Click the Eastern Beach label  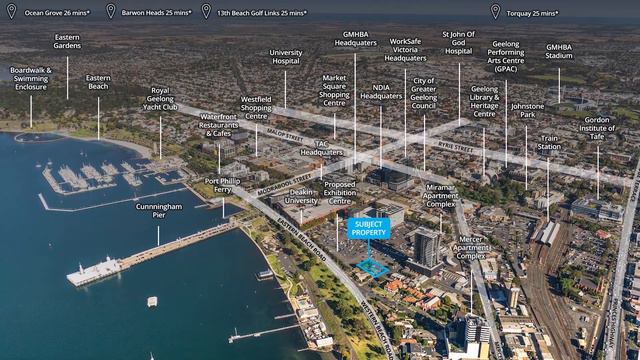[98, 82]
